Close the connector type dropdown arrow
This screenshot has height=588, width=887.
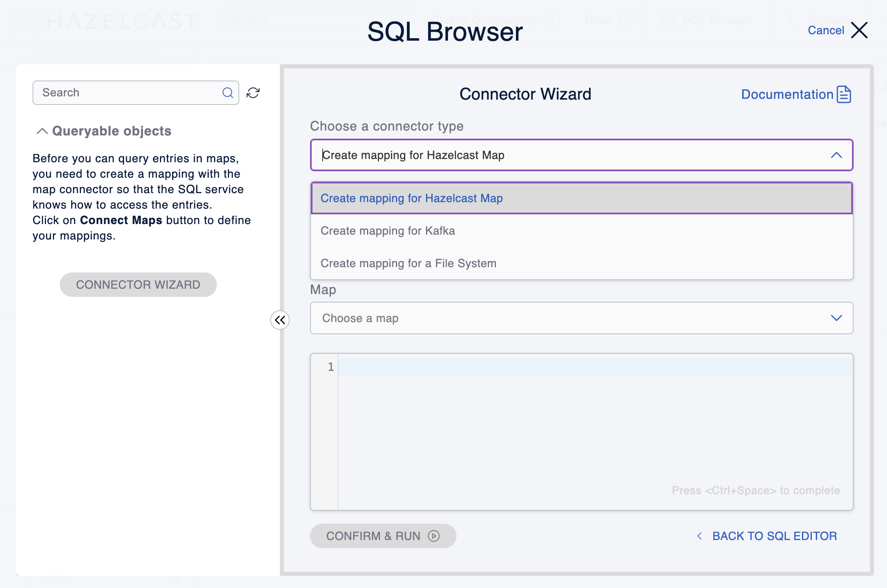click(x=836, y=155)
